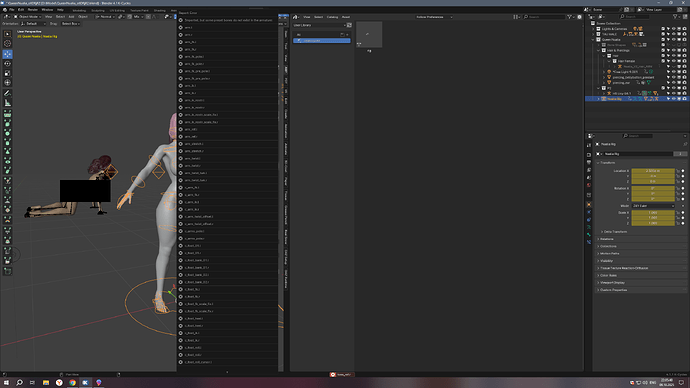Toggle viewport visibility of TAU MALE collection

[673, 34]
